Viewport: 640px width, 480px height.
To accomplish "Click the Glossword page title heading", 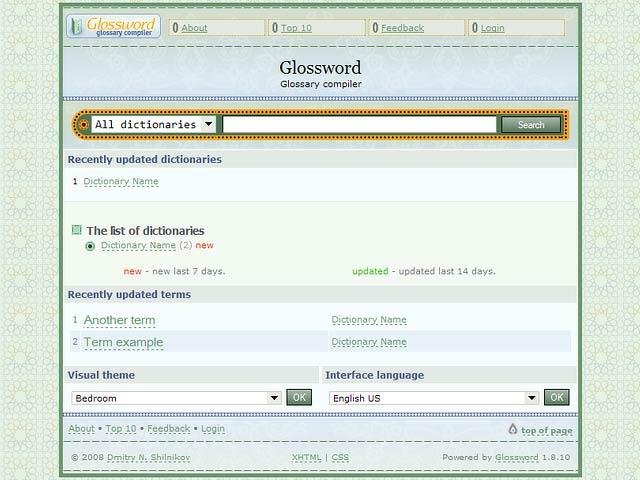I will tap(320, 68).
